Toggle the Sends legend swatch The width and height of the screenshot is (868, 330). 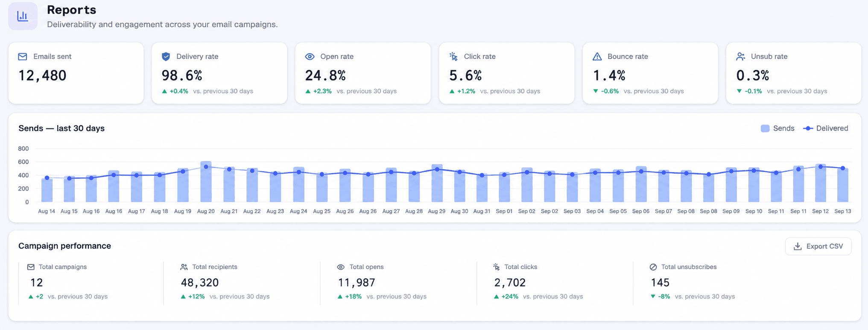pos(765,128)
